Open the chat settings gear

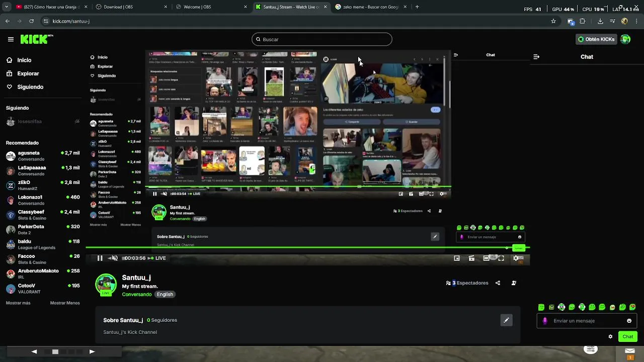pos(610,336)
